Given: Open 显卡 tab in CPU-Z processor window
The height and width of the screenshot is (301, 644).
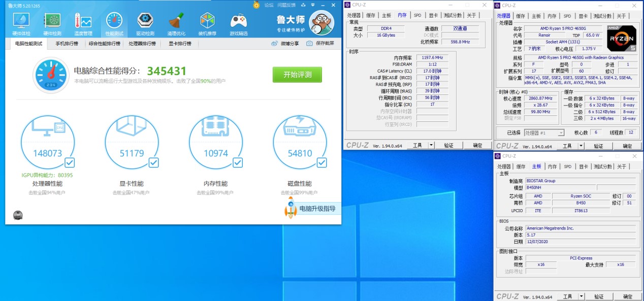Looking at the screenshot, I should coord(583,16).
